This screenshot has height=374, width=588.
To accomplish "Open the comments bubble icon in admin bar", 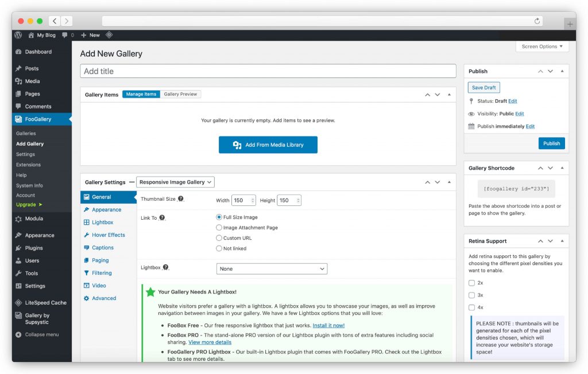I will coord(65,35).
